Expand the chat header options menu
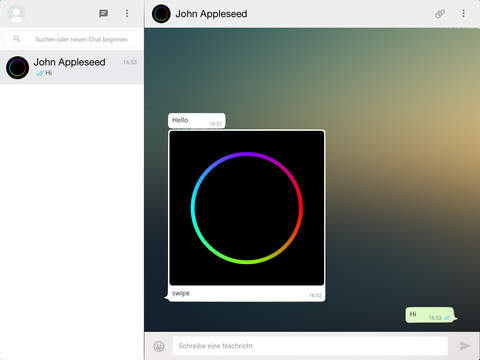Screen dimensions: 480x360 click(x=463, y=13)
